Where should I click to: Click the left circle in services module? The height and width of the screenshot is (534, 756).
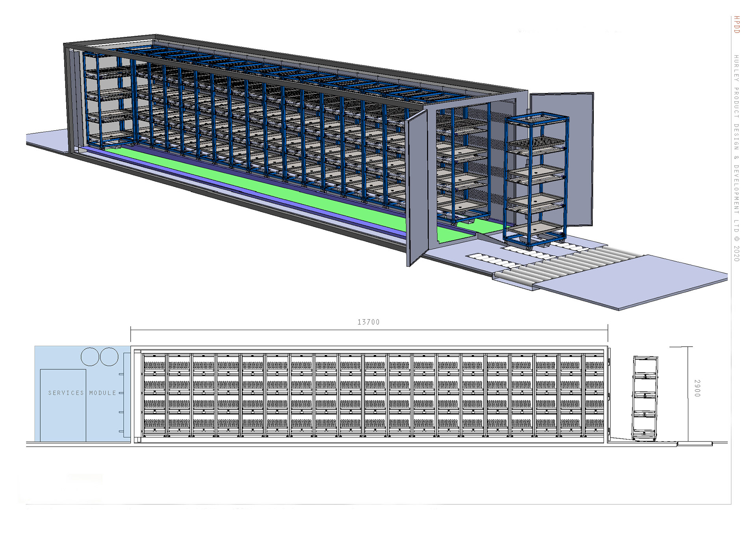pos(90,357)
